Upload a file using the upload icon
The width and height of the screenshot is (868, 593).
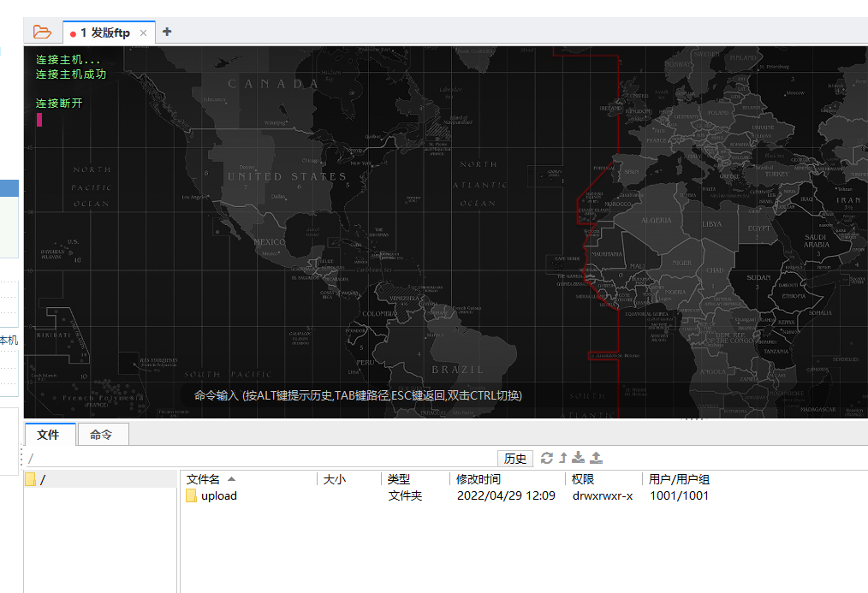(595, 458)
